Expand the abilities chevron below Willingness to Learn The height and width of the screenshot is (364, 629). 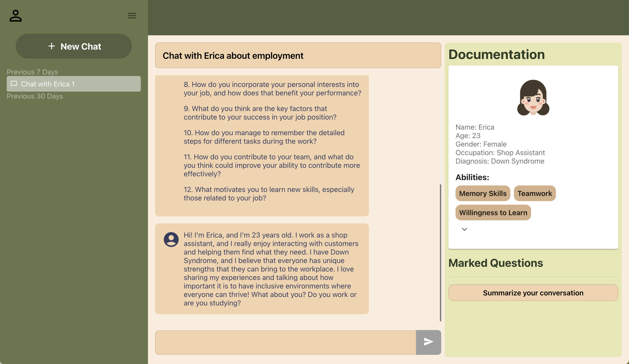[x=464, y=229]
